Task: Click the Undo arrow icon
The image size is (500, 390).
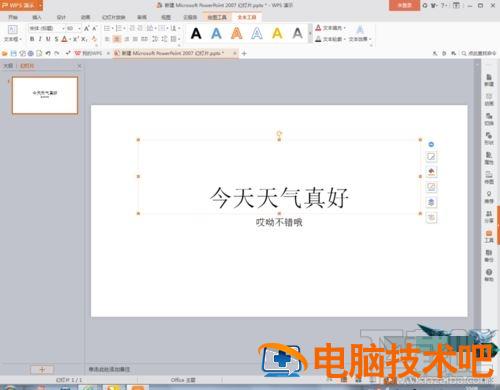Action: [48, 53]
